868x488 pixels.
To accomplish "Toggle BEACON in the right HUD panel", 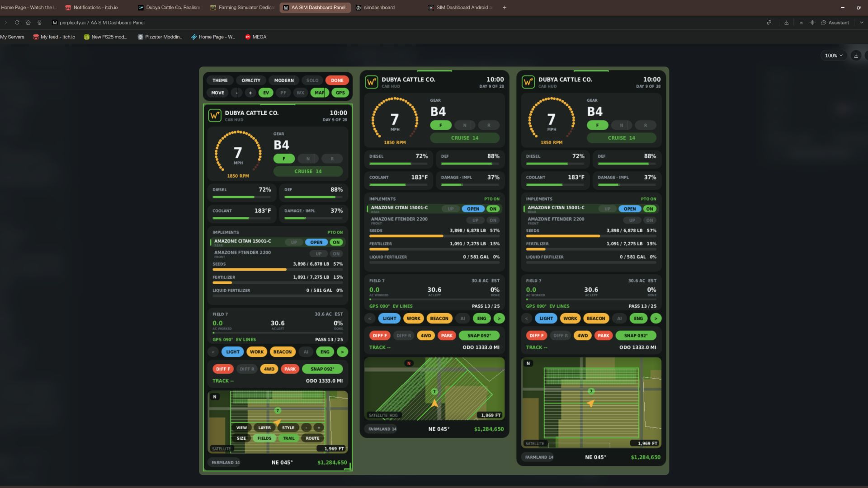I will [x=596, y=319].
